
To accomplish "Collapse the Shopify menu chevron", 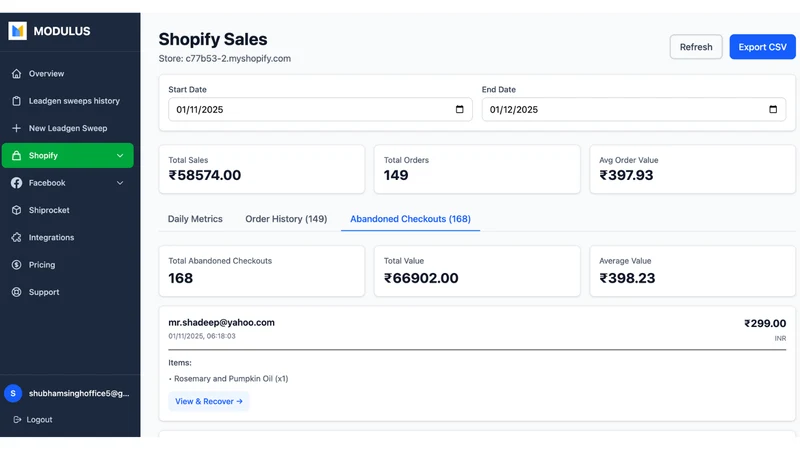I will pyautogui.click(x=120, y=156).
